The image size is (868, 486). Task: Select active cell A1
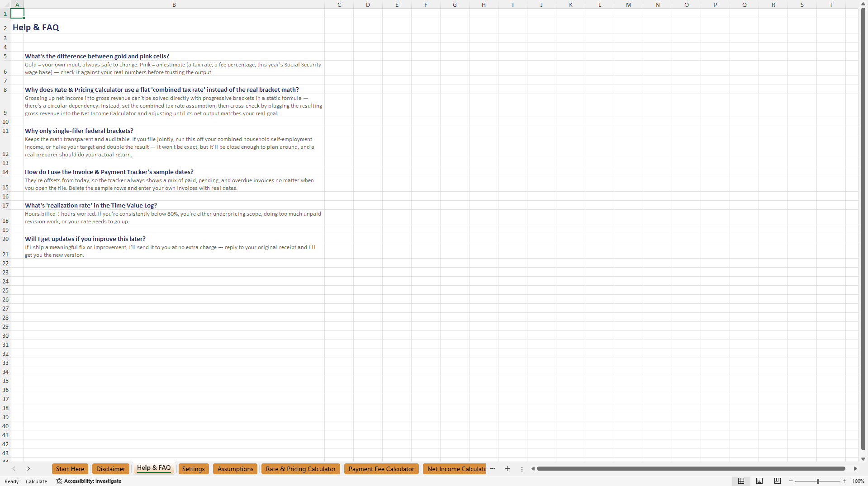coord(17,14)
